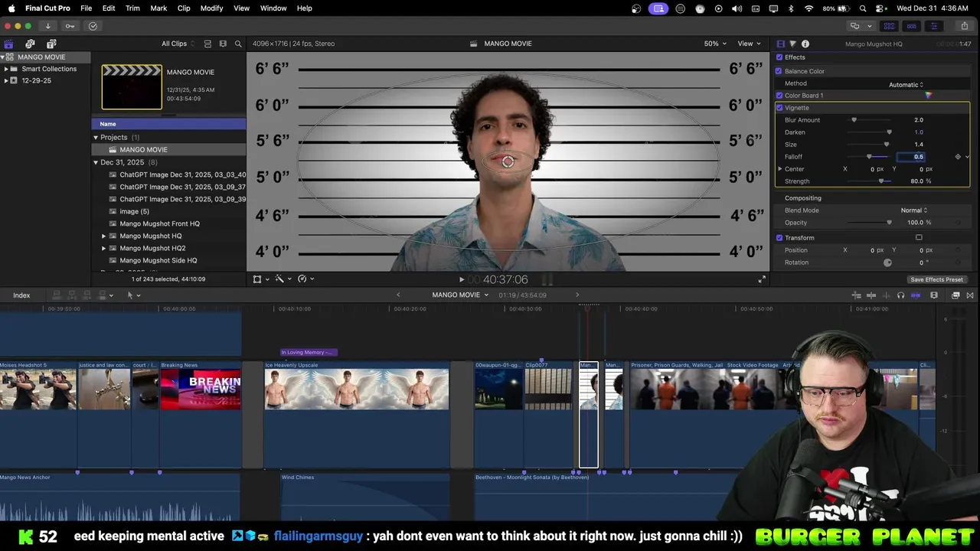This screenshot has height=551, width=980.
Task: Open the retime speedometer menu
Action: (305, 279)
